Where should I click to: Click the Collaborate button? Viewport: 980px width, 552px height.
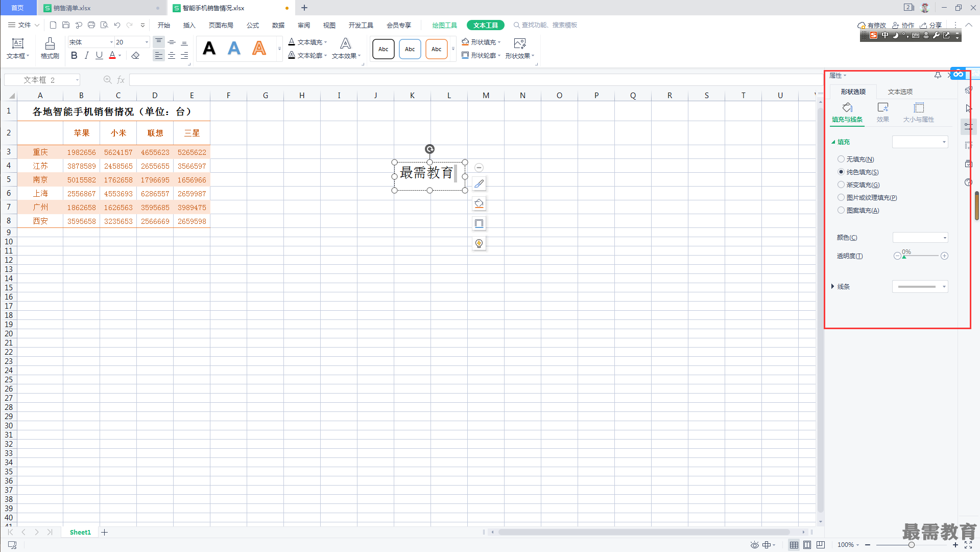pyautogui.click(x=903, y=25)
